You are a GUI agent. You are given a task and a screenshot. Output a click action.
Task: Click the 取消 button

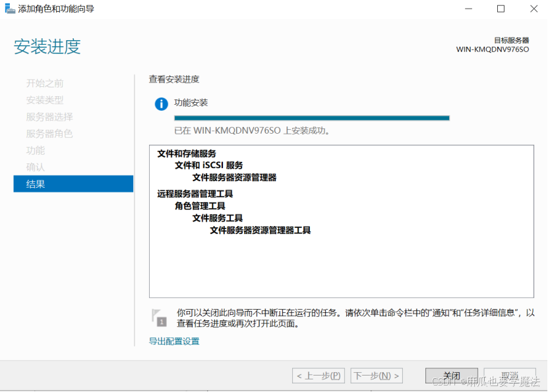pyautogui.click(x=510, y=376)
